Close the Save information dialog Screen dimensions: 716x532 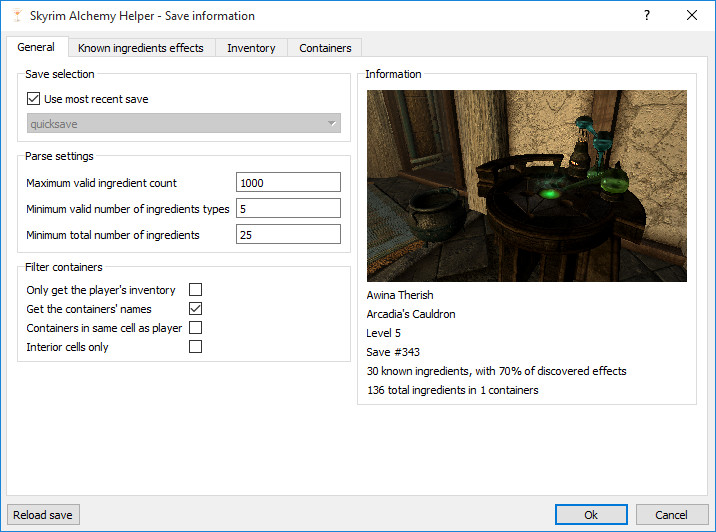pyautogui.click(x=692, y=16)
